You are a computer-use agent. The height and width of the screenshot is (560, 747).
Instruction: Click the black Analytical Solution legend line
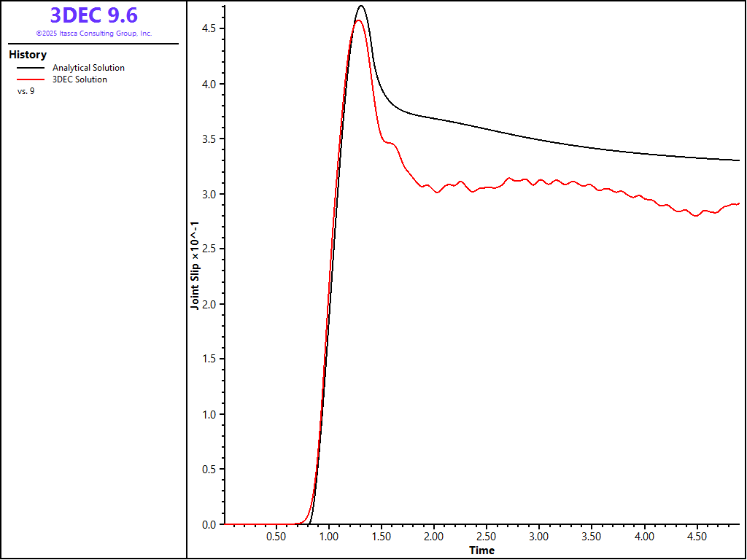(31, 68)
